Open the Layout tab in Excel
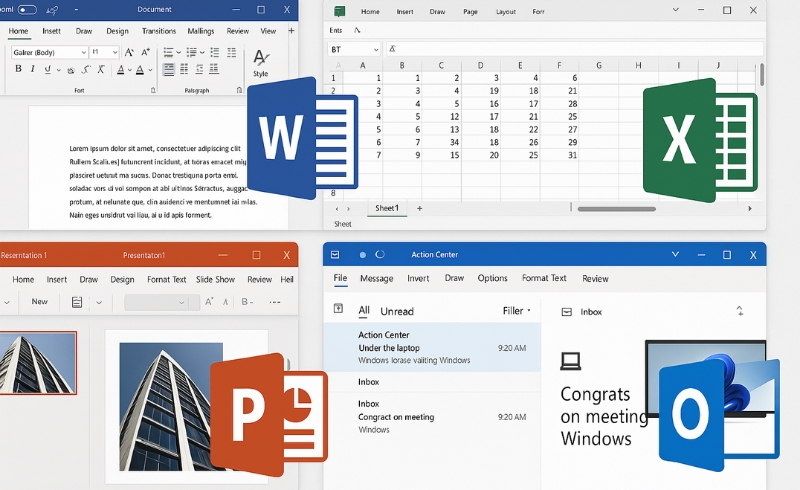This screenshot has width=800, height=490. click(x=506, y=12)
